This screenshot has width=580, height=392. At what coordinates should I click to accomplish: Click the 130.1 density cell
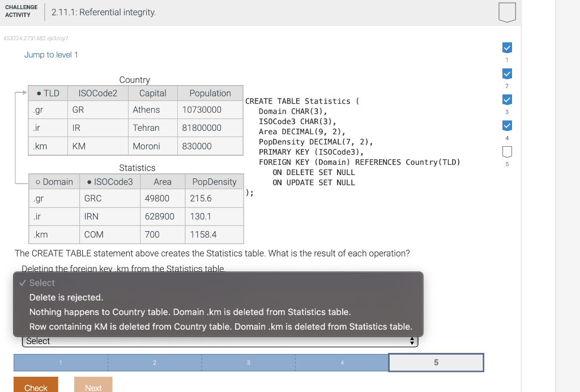214,216
